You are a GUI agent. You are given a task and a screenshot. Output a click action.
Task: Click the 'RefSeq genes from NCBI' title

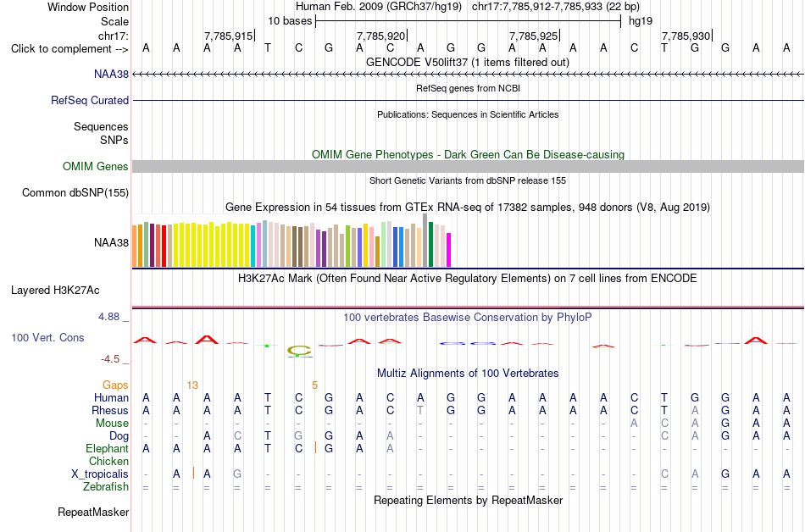pos(468,88)
